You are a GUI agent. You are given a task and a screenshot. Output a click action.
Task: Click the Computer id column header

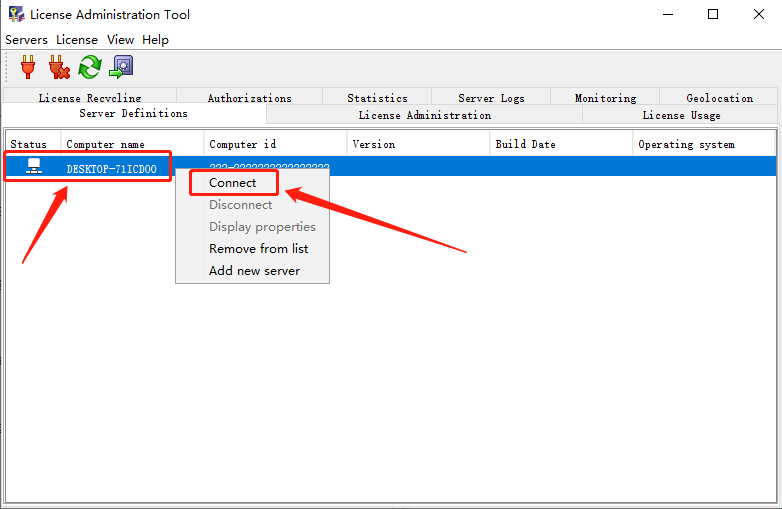[275, 144]
